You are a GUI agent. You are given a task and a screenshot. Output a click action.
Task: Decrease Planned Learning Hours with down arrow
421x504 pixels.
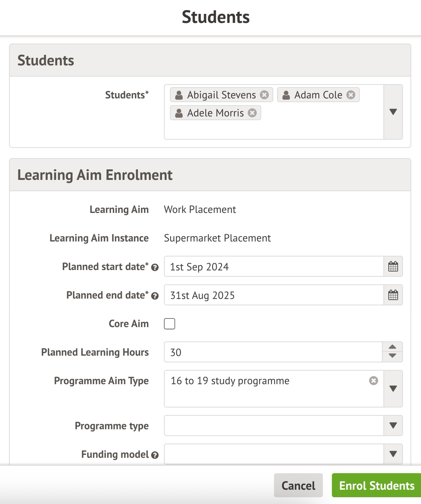tap(392, 356)
